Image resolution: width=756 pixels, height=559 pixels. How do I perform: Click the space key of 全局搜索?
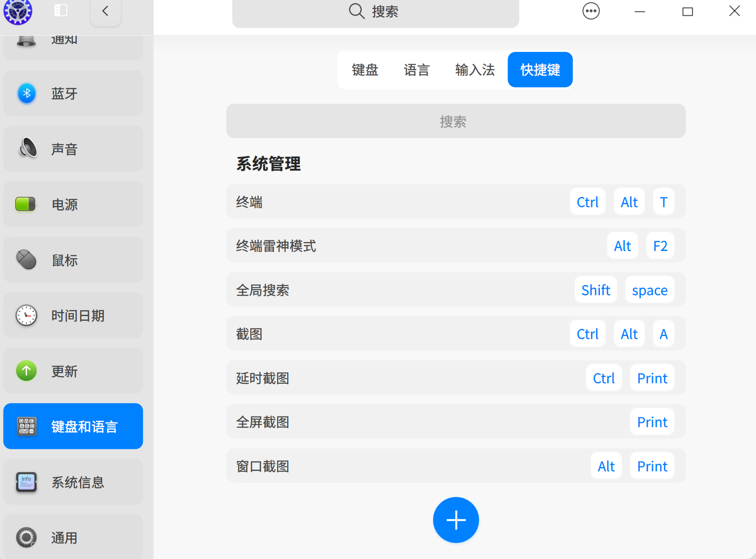650,290
